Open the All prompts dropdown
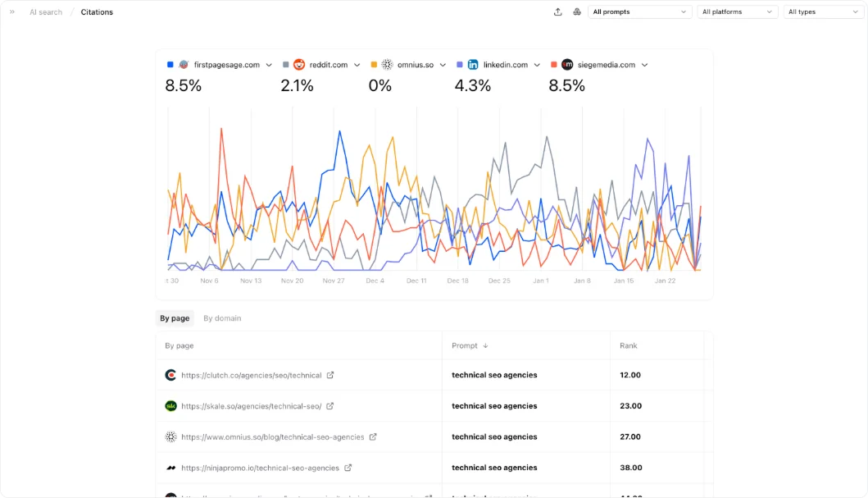Viewport: 868px width, 498px height. click(x=639, y=11)
